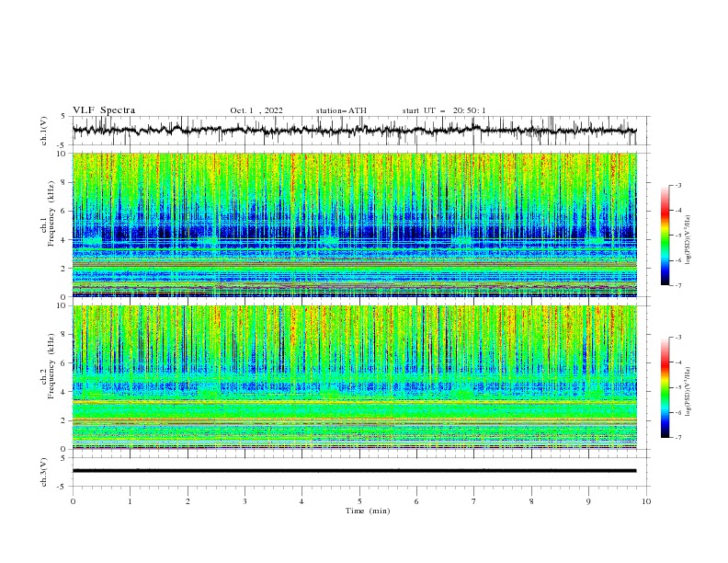
Task: Click upper colorbar tick label '-4'
Action: coord(677,211)
